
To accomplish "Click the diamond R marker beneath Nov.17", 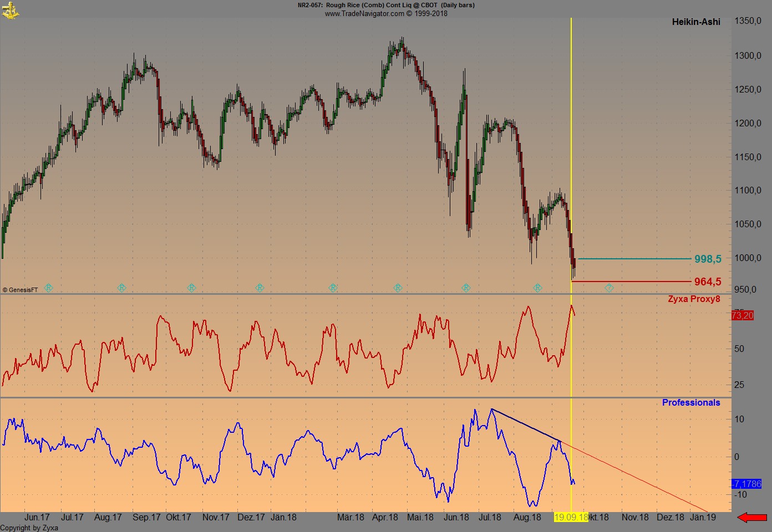I will tap(191, 288).
